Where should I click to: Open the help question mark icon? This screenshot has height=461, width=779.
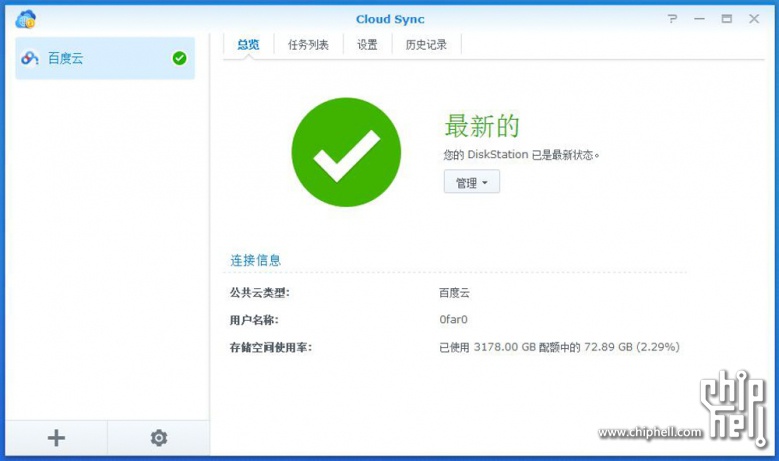(672, 19)
